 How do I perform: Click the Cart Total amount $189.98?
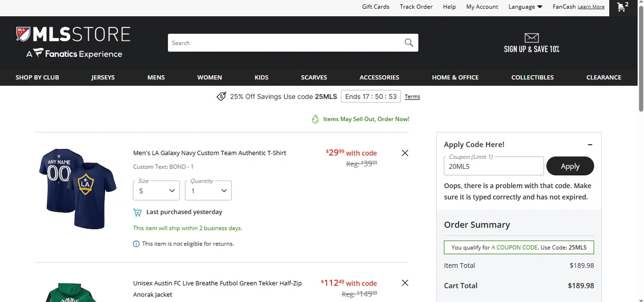pyautogui.click(x=581, y=286)
